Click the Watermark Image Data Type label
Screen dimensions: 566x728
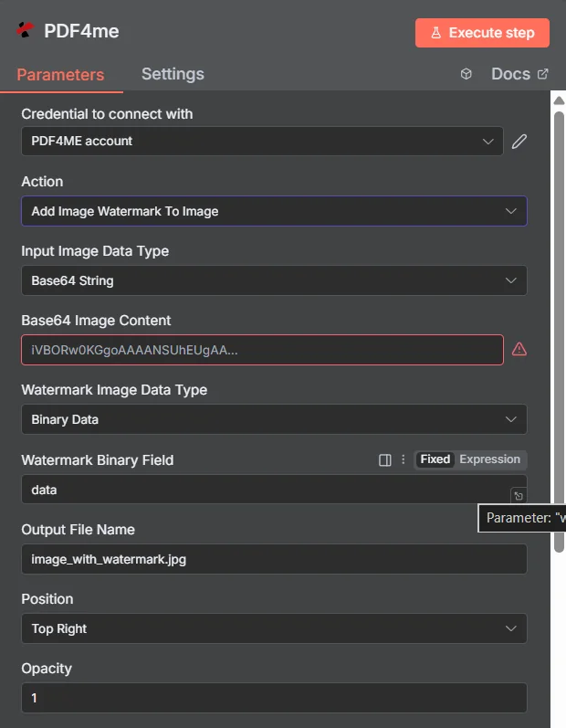(x=114, y=390)
